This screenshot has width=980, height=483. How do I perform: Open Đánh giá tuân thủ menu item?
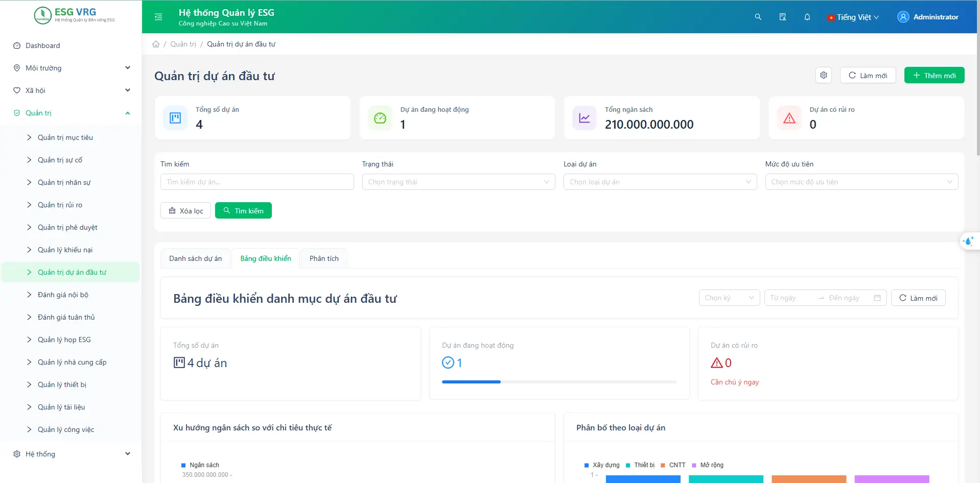tap(71, 317)
